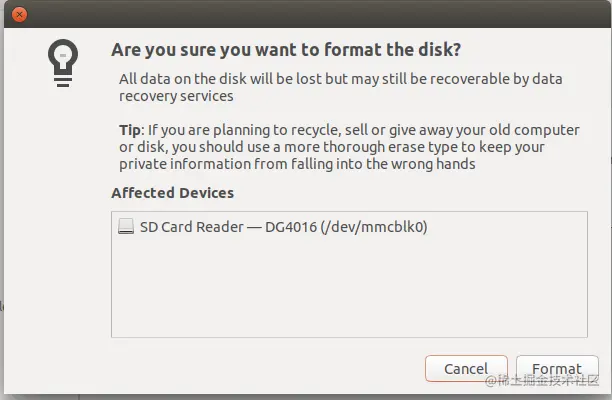612x400 pixels.
Task: Cancel the disk format
Action: point(465,368)
